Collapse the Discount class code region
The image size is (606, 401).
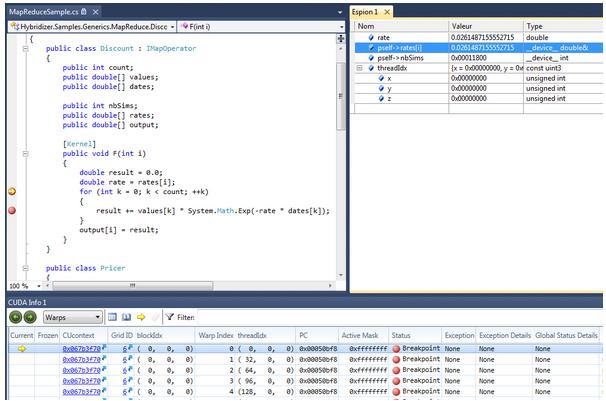click(25, 48)
